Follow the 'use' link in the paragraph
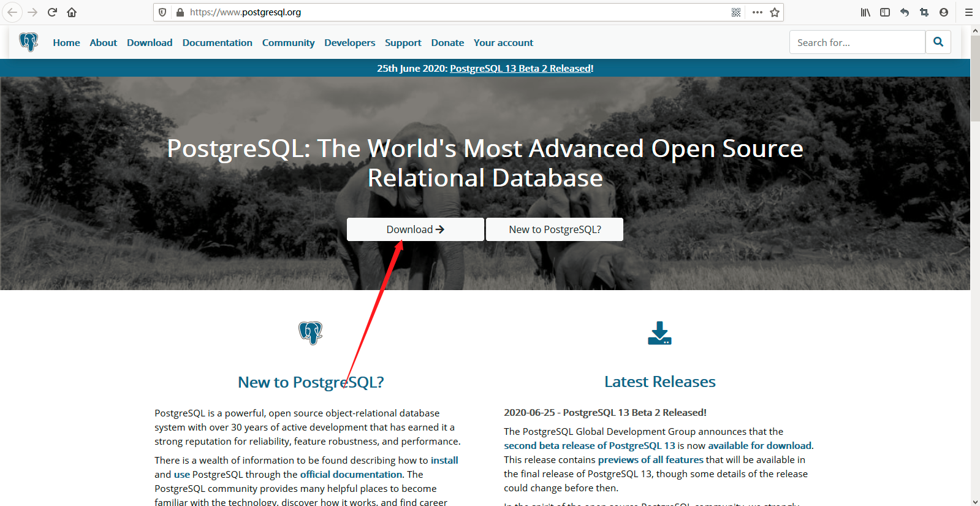Viewport: 980px width, 506px height. (182, 475)
